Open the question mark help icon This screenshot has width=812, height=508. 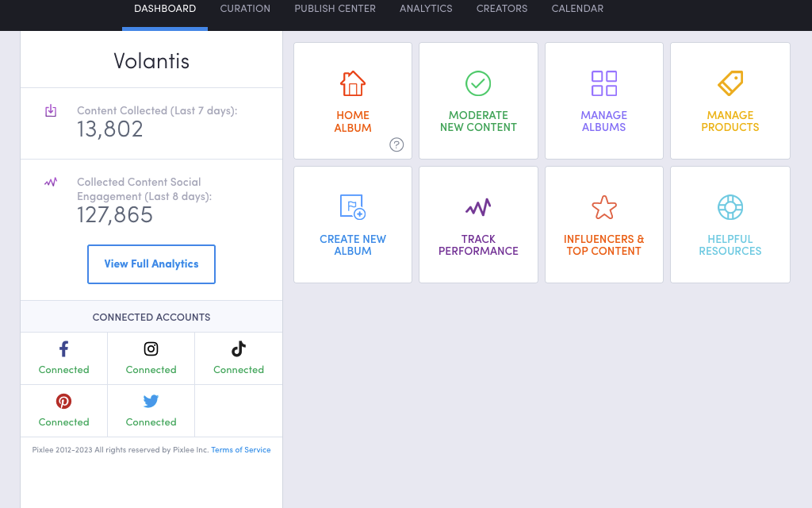(396, 145)
